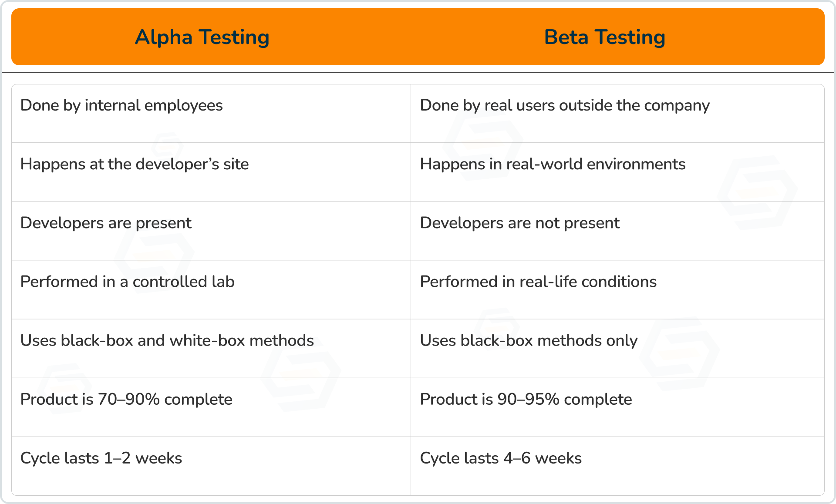The width and height of the screenshot is (836, 504).
Task: Click 'Performed in a controlled lab' text
Action: (x=127, y=282)
